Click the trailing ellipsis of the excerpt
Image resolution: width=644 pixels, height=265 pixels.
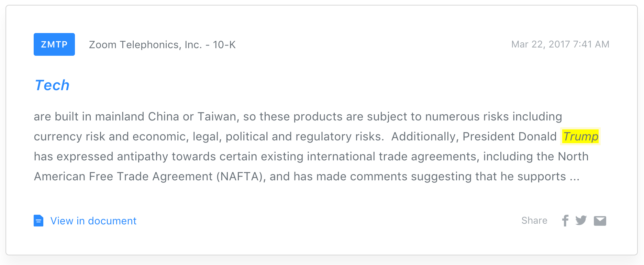coord(575,177)
